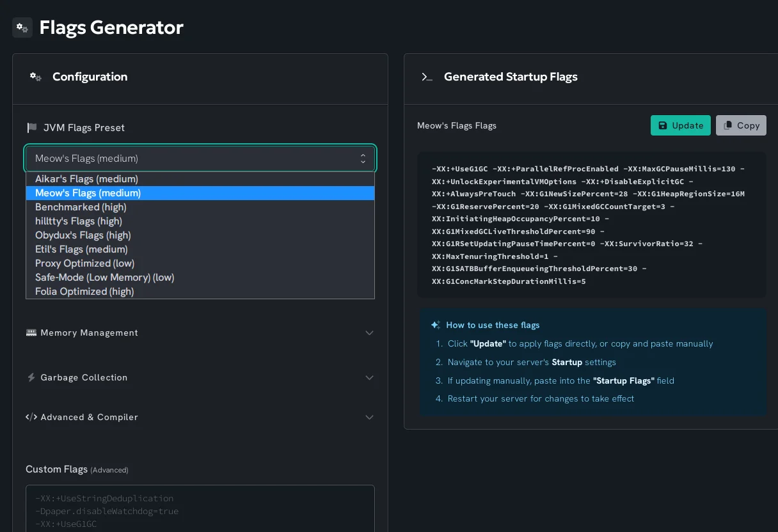Click the Configuration panel gears icon
Screen dimensions: 778x532
tap(36, 77)
